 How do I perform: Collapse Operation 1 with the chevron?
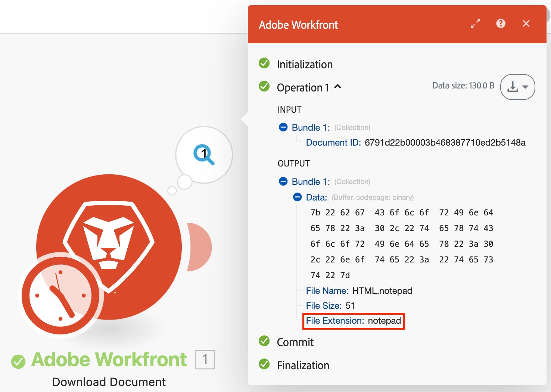pyautogui.click(x=338, y=87)
